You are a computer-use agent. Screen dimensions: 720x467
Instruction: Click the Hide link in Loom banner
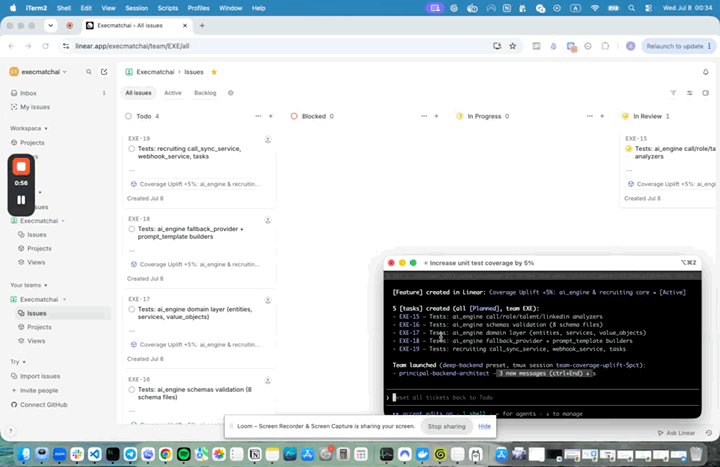click(484, 426)
